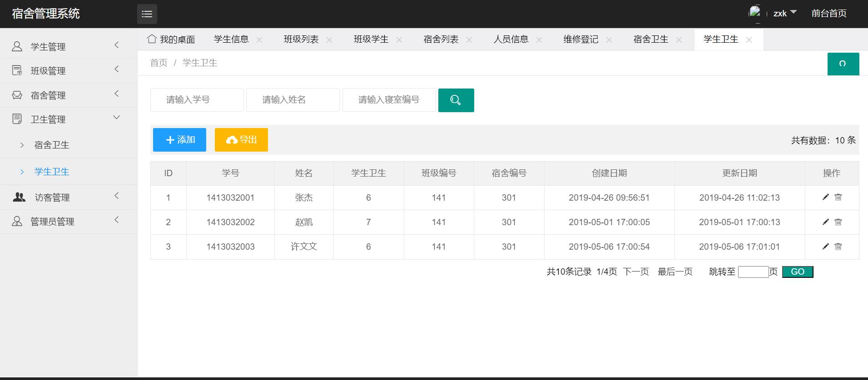Click the 跳转至 page number box

point(753,272)
